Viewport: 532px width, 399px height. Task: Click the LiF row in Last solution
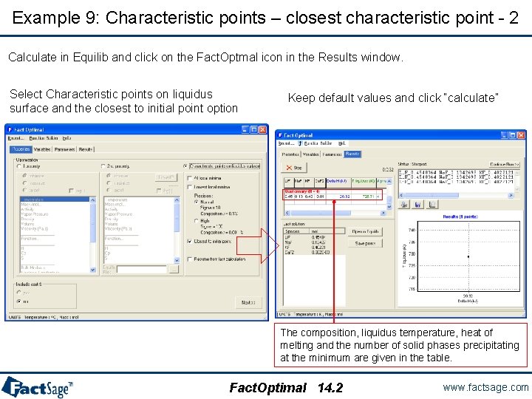click(x=314, y=237)
